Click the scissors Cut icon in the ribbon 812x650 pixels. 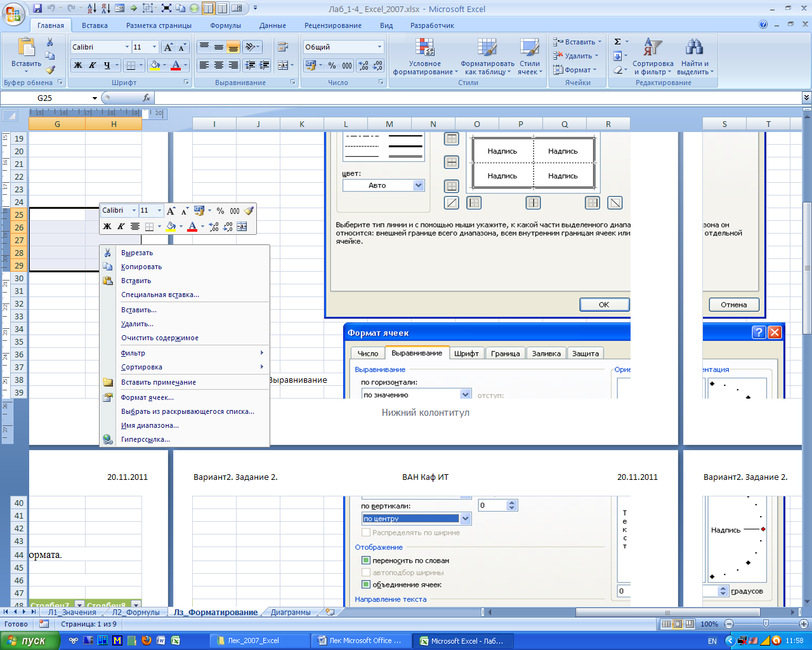click(x=49, y=43)
